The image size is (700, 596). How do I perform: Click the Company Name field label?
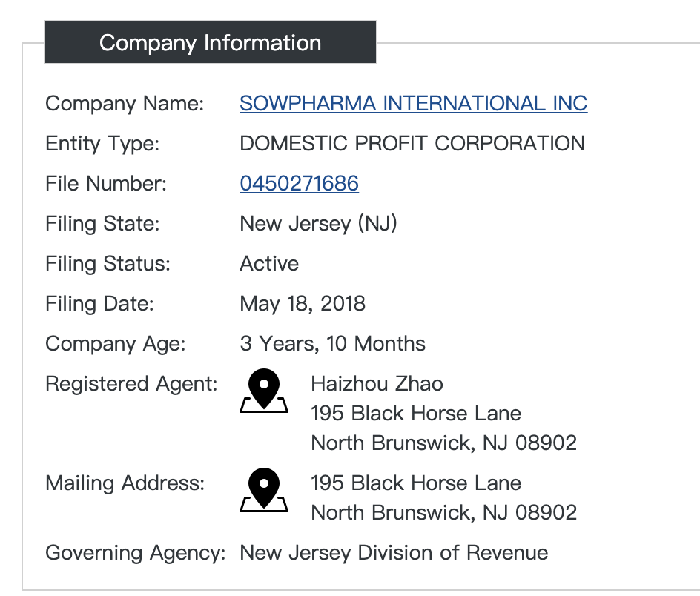click(125, 104)
